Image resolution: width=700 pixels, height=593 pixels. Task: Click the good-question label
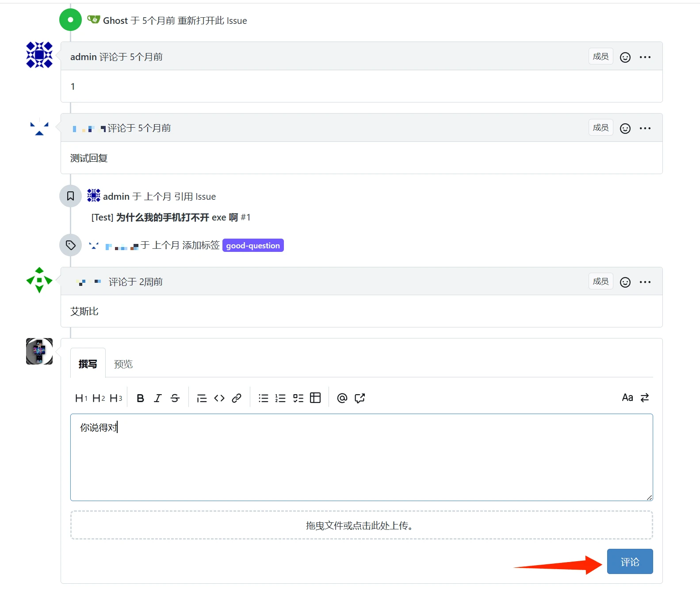(253, 245)
